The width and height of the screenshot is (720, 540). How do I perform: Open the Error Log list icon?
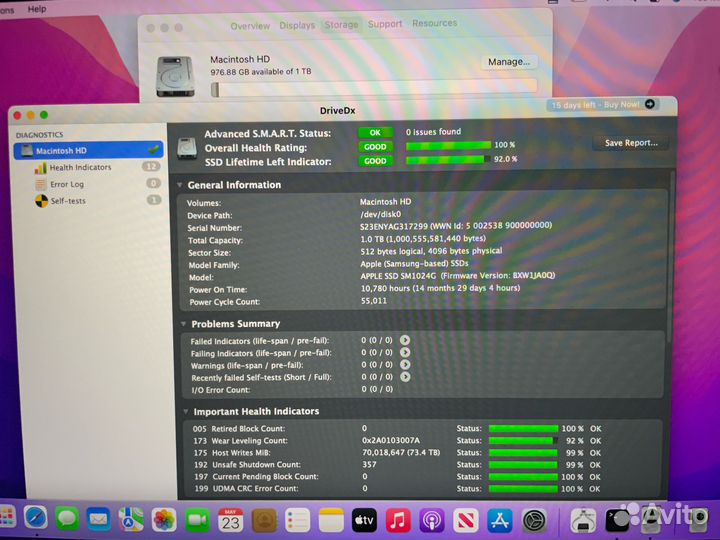pyautogui.click(x=41, y=184)
